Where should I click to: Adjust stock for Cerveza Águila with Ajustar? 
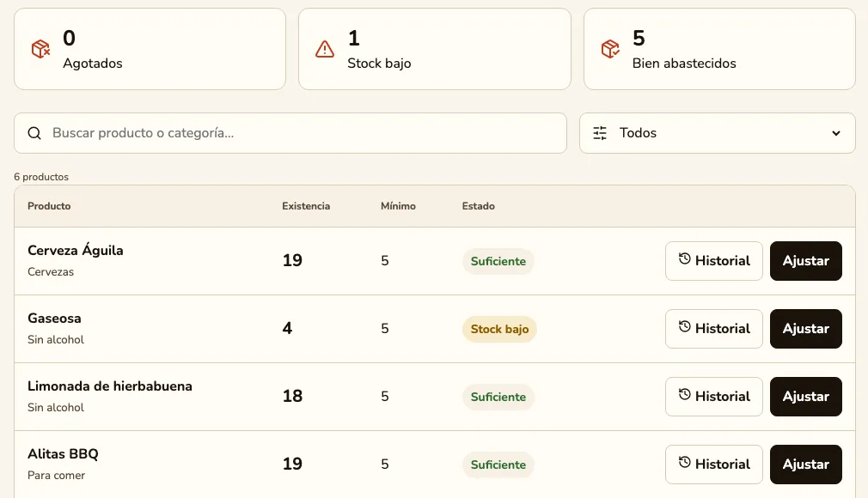(806, 261)
